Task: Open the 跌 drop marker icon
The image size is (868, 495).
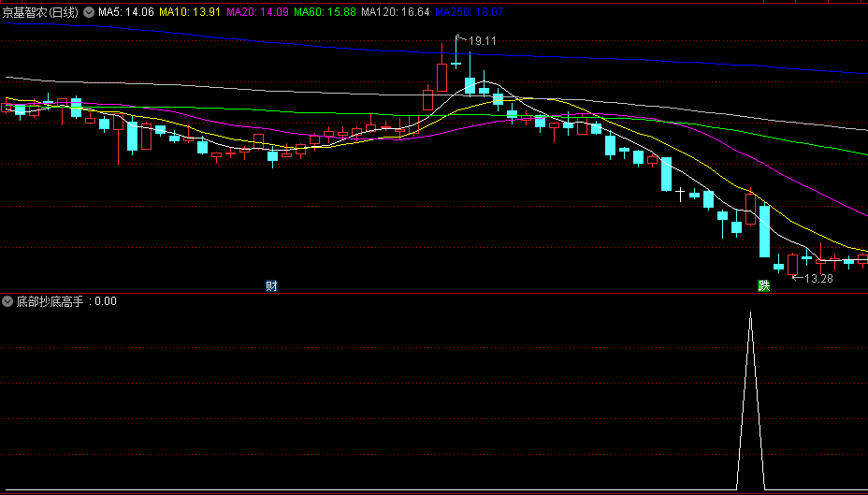Action: pyautogui.click(x=764, y=285)
